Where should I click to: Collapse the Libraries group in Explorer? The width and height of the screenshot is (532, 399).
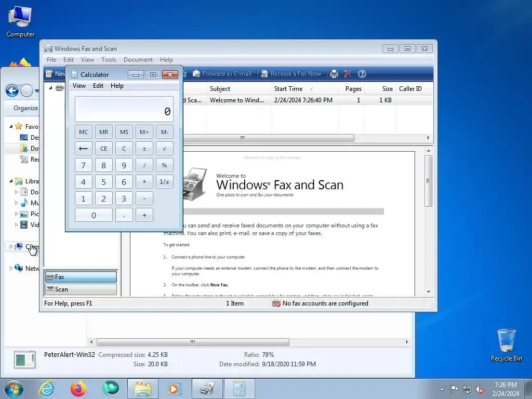point(11,181)
